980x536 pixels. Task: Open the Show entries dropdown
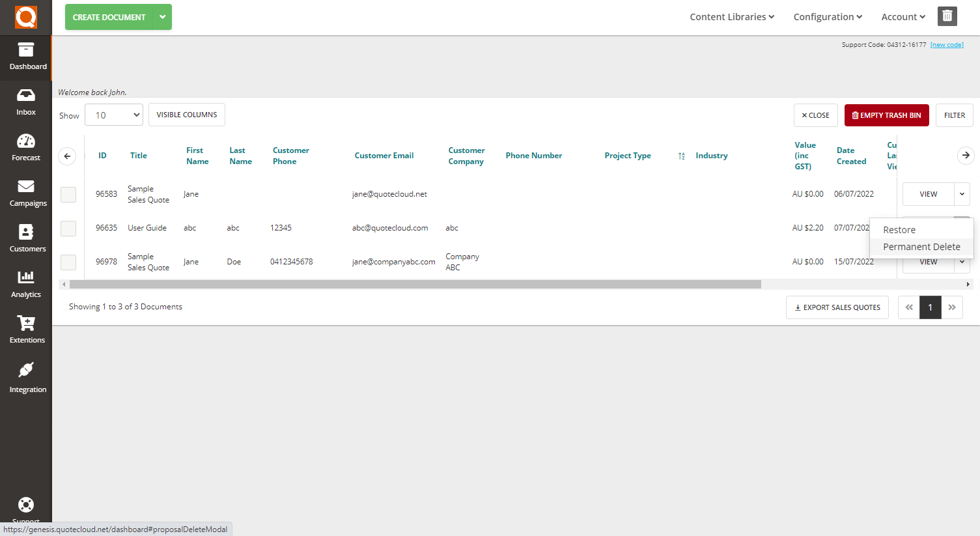point(114,114)
